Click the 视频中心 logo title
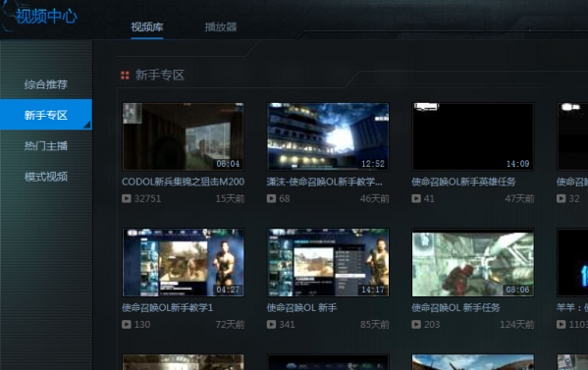The width and height of the screenshot is (588, 370). [x=46, y=17]
